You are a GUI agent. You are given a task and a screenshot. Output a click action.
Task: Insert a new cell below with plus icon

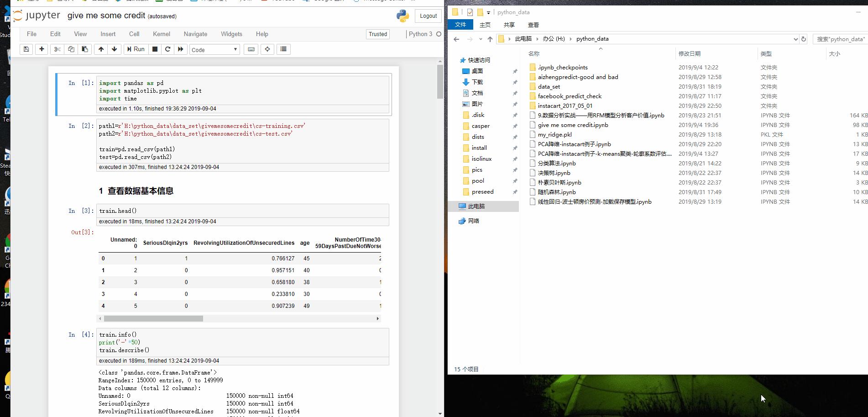(x=42, y=49)
